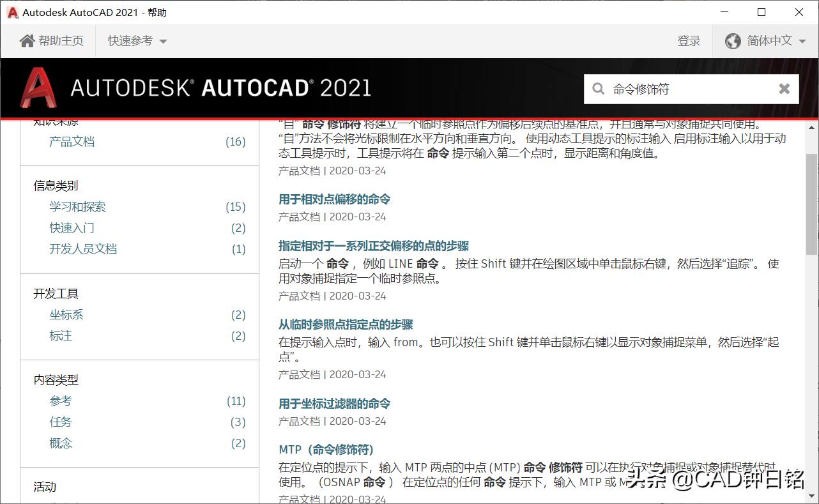819x504 pixels.
Task: Click the globe icon near language selector
Action: (x=733, y=40)
